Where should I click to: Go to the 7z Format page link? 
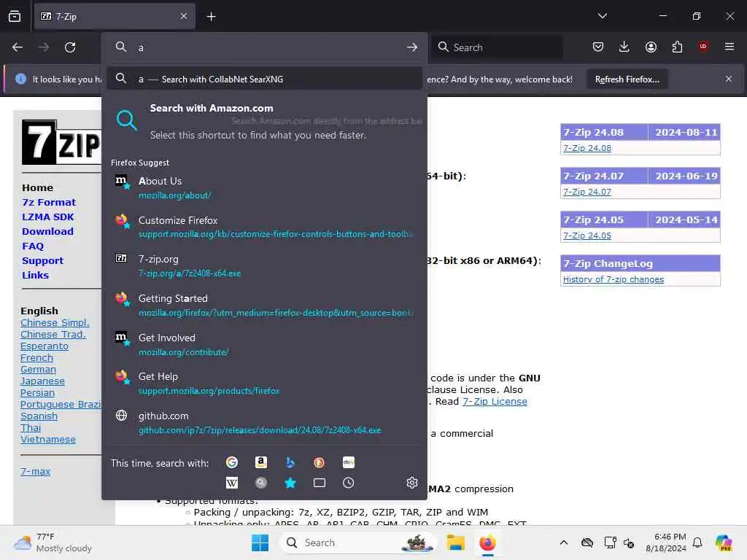pos(49,203)
